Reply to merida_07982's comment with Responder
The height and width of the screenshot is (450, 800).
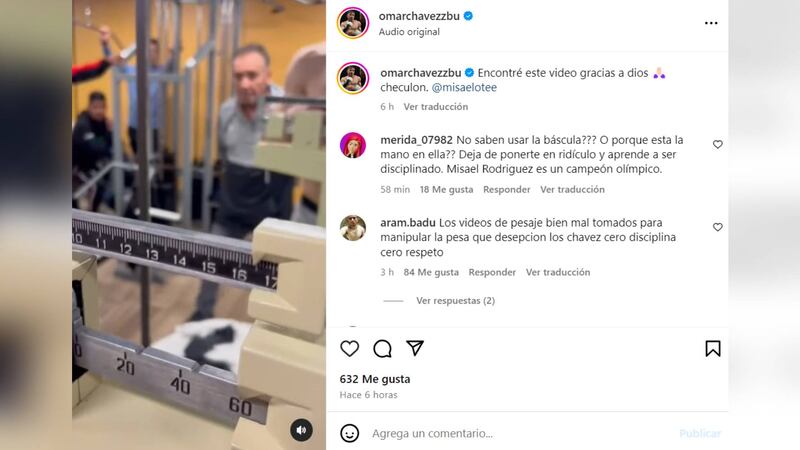click(507, 189)
